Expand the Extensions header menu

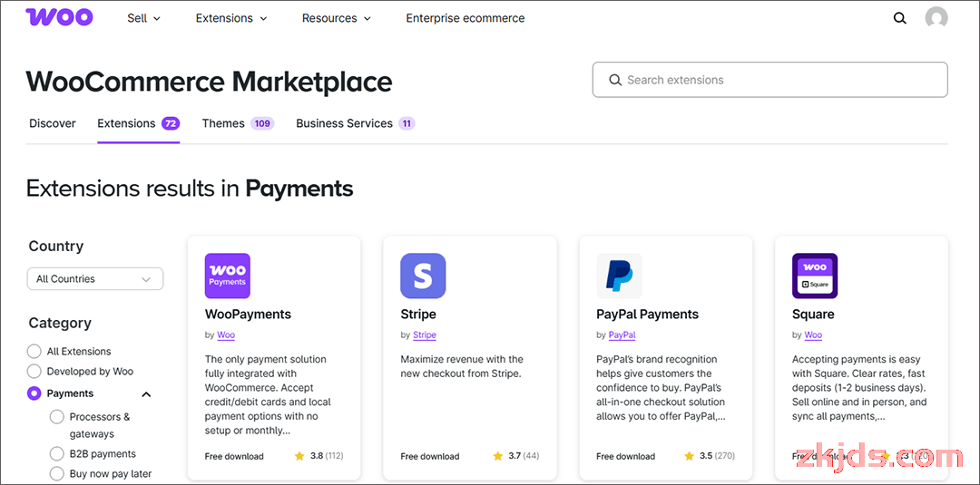click(x=231, y=18)
